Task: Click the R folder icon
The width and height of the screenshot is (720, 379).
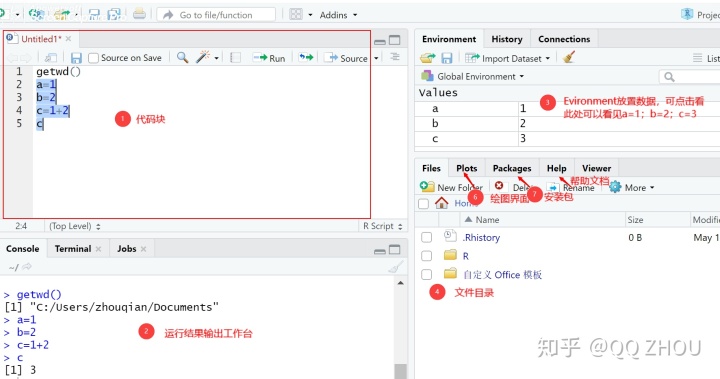Action: (x=450, y=255)
